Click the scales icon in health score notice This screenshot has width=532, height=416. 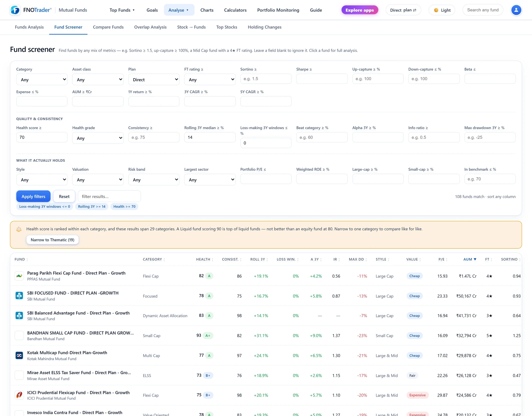pos(19,229)
